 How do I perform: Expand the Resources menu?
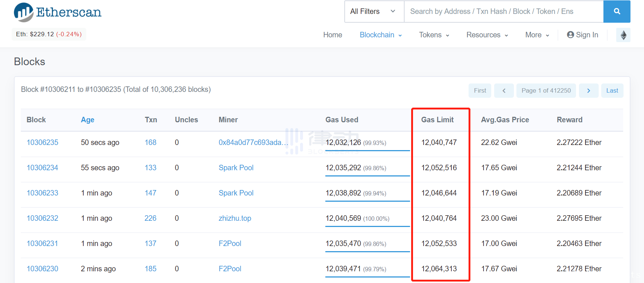[487, 35]
